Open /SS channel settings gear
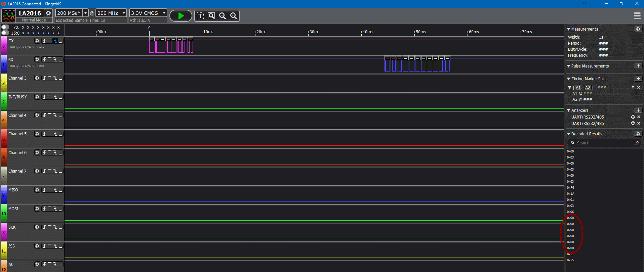Viewport: 644px width, 272px height. tap(37, 246)
